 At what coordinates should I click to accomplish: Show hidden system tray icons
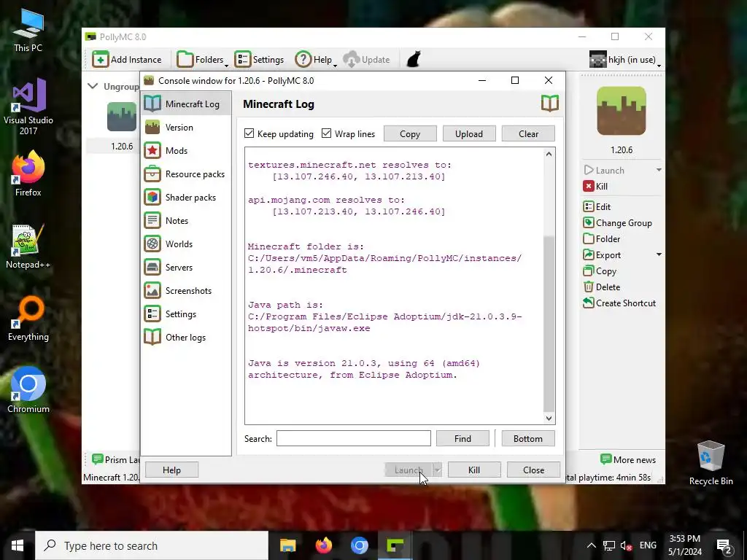pyautogui.click(x=591, y=545)
